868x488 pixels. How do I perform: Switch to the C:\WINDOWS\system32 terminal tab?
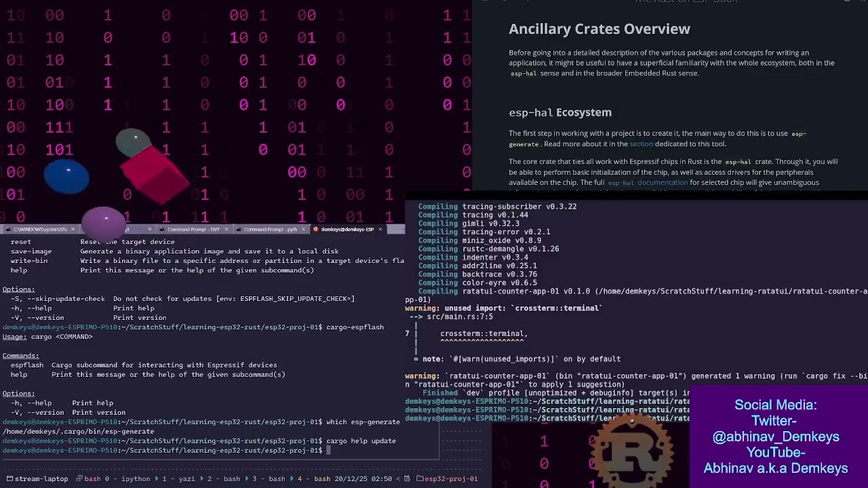[x=41, y=229]
